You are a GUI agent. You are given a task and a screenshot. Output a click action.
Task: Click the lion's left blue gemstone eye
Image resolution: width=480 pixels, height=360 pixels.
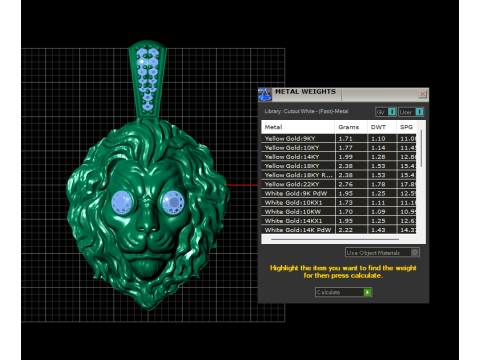point(122,202)
